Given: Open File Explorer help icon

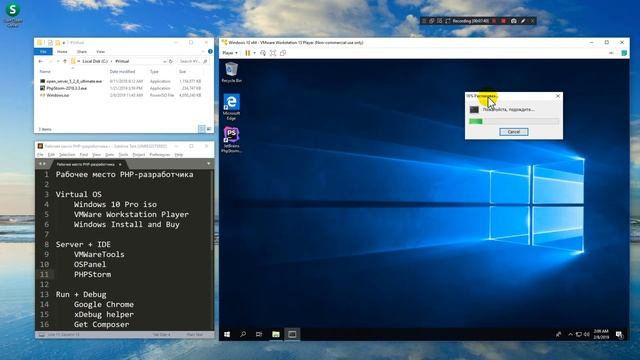Looking at the screenshot, I should (210, 51).
